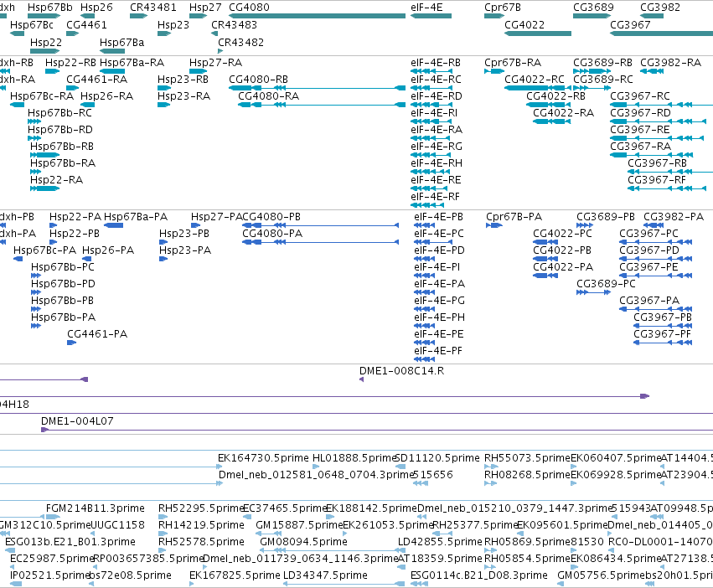This screenshot has height=588, width=713.
Task: Click the CR43482 gene label
Action: coord(241,42)
